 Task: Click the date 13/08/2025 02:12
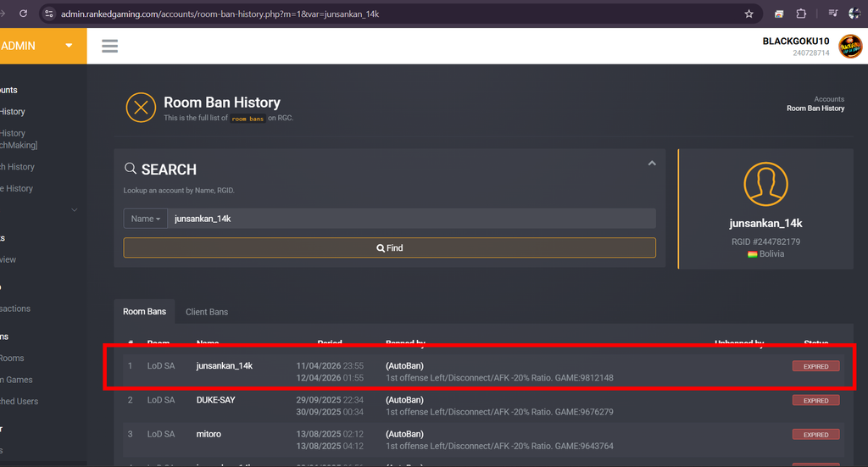330,434
